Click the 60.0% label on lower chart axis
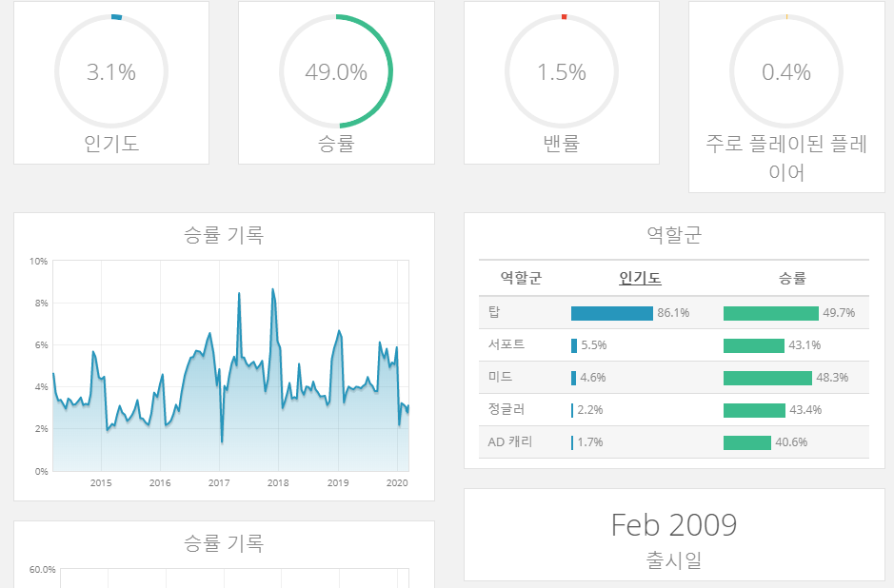 point(42,570)
